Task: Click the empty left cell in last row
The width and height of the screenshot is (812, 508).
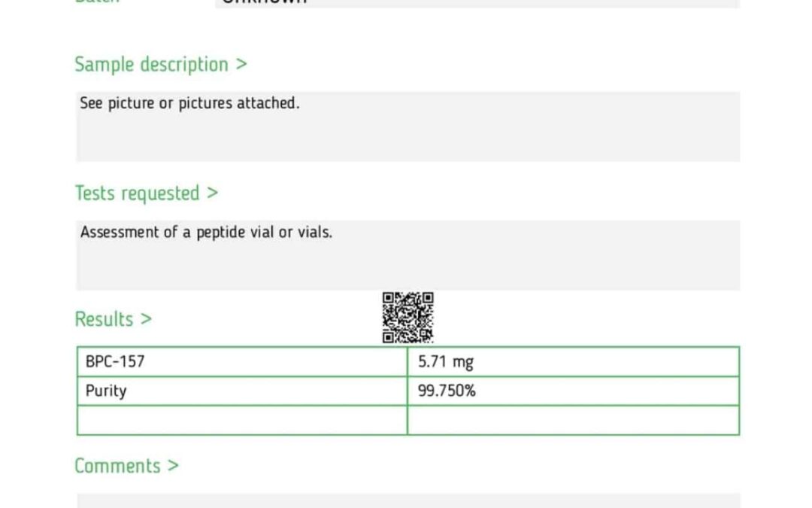Action: [x=242, y=420]
